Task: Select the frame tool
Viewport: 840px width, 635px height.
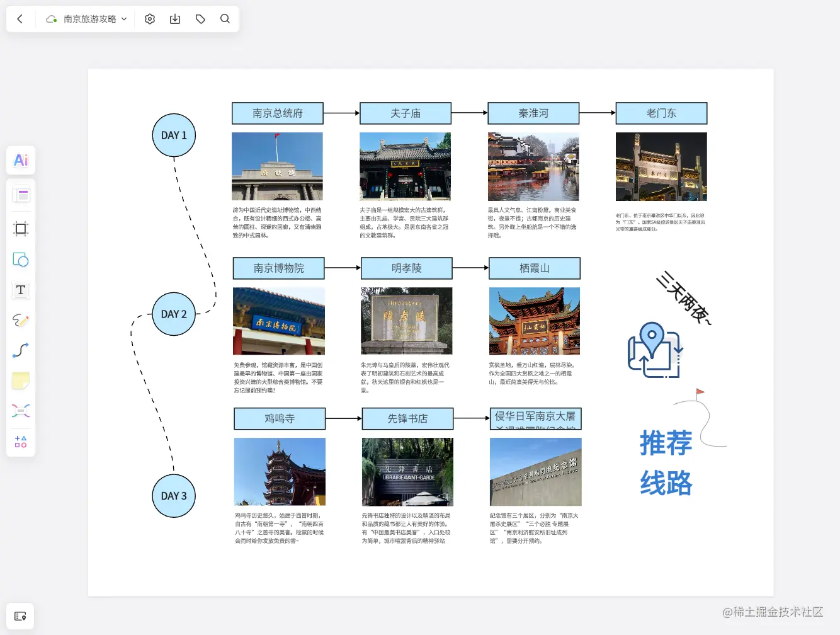Action: click(21, 229)
